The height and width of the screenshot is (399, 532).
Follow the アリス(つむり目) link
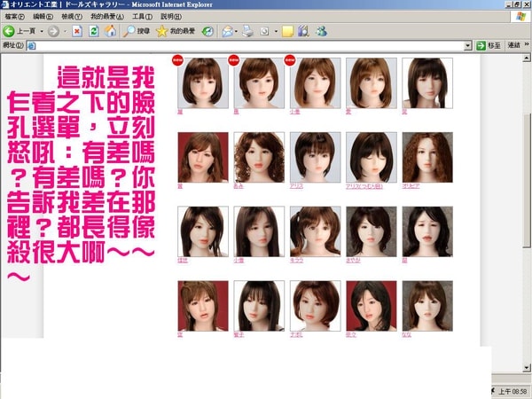pos(364,186)
